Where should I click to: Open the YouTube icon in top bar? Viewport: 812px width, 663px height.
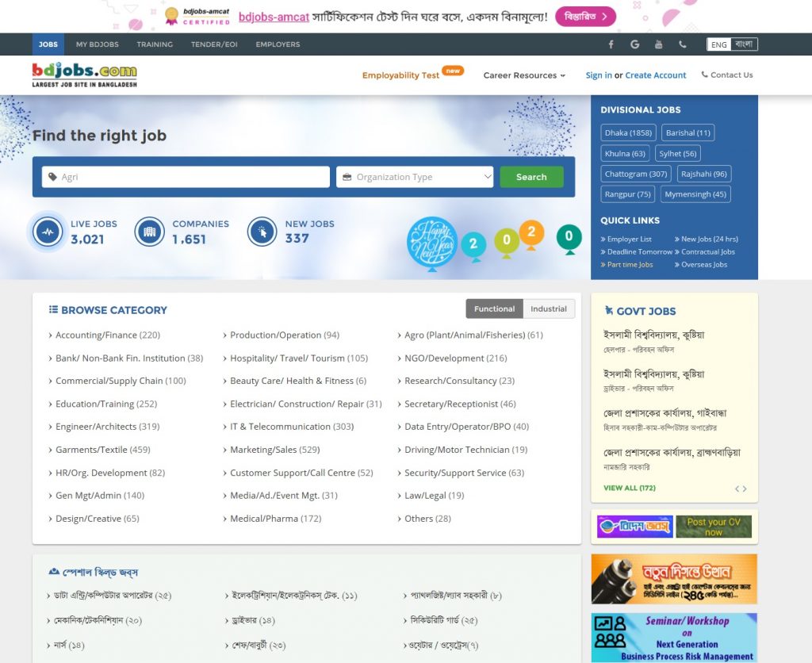point(658,44)
